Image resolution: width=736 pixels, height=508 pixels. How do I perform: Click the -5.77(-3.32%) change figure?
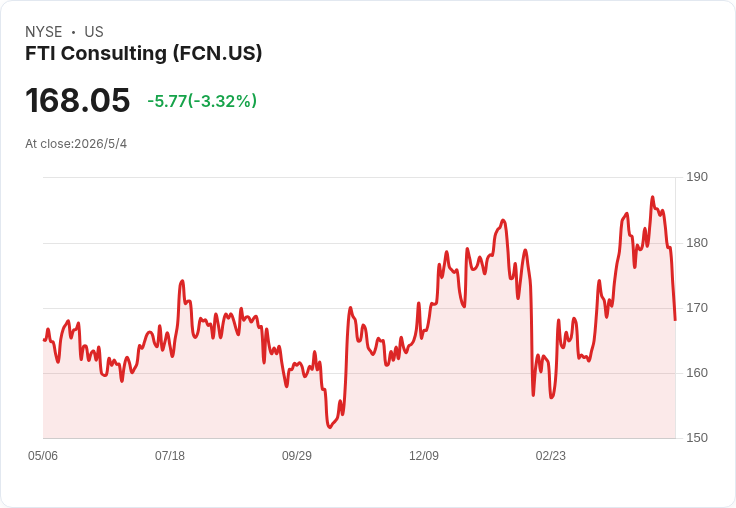(202, 101)
